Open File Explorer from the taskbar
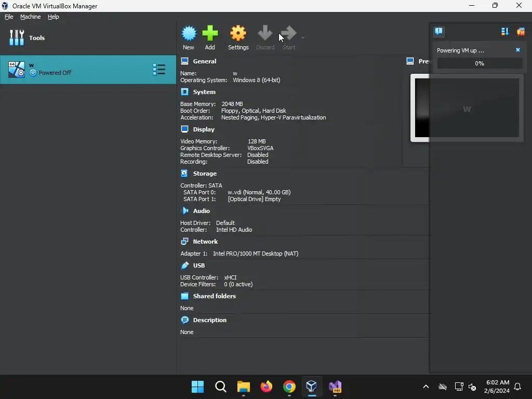This screenshot has height=399, width=532. (243, 387)
